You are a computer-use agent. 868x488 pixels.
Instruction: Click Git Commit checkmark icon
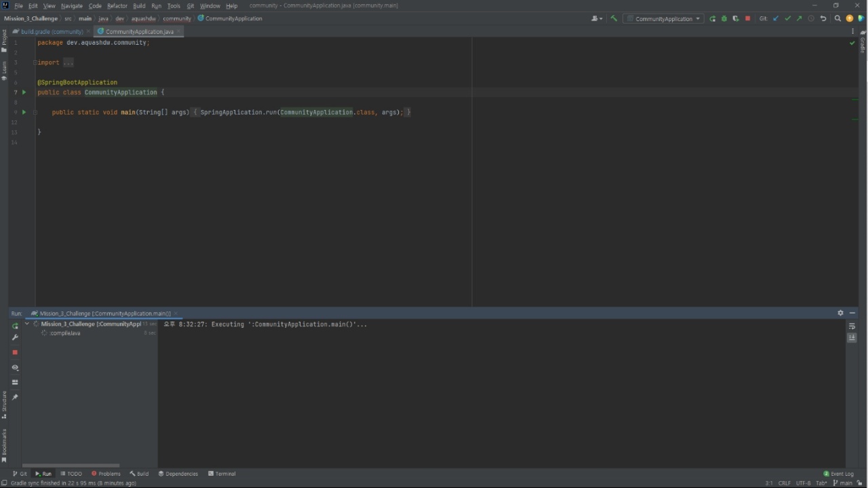787,18
